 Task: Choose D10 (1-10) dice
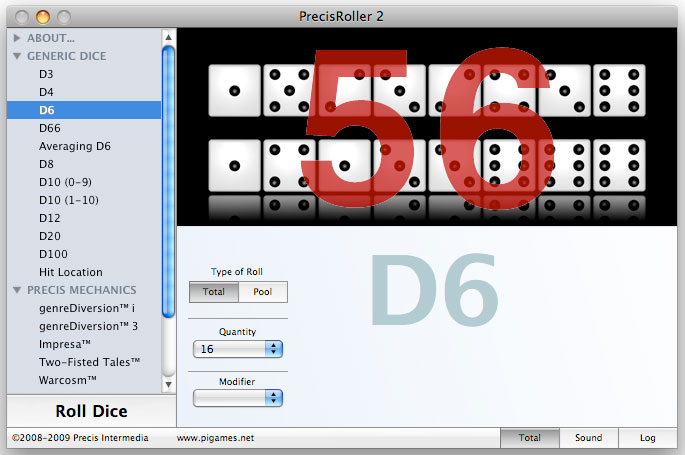coord(84,200)
